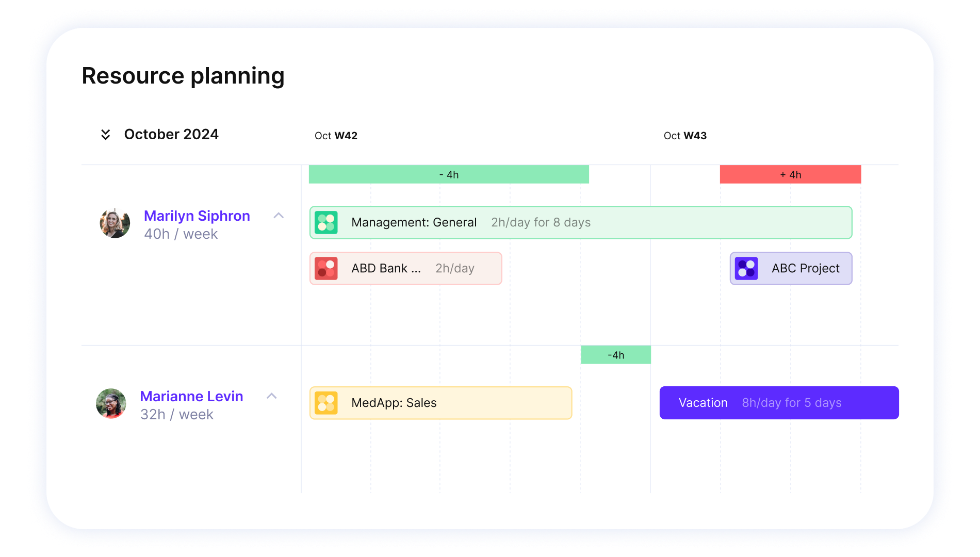Select the ABD Bank 2h/day booking
Viewport: 980px width, 557px height.
pos(405,269)
